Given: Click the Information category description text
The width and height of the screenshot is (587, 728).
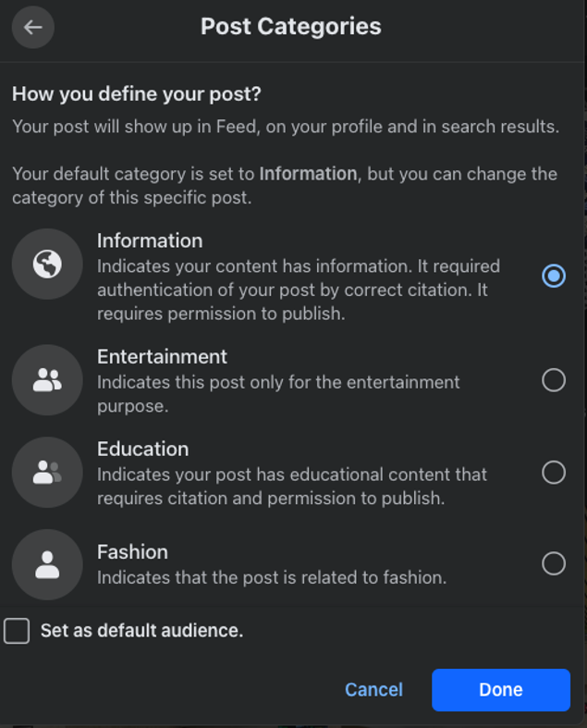Looking at the screenshot, I should (x=298, y=290).
